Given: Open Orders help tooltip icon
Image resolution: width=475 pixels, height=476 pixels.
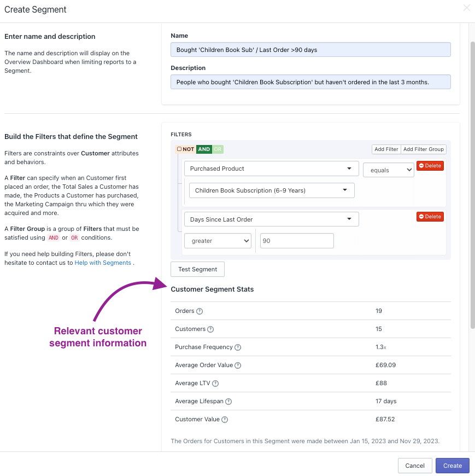Looking at the screenshot, I should tap(200, 311).
